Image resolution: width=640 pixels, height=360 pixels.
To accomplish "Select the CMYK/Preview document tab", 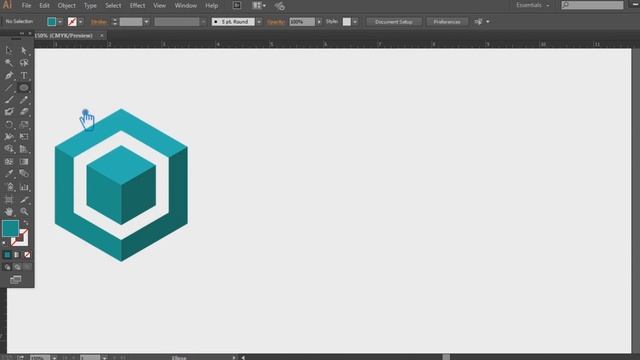I will [x=64, y=36].
